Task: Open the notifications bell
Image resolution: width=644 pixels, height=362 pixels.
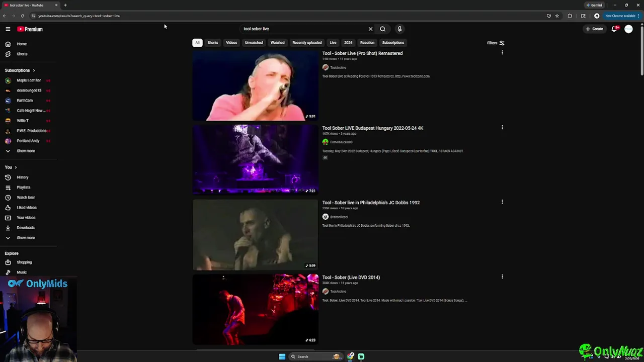Action: click(614, 29)
